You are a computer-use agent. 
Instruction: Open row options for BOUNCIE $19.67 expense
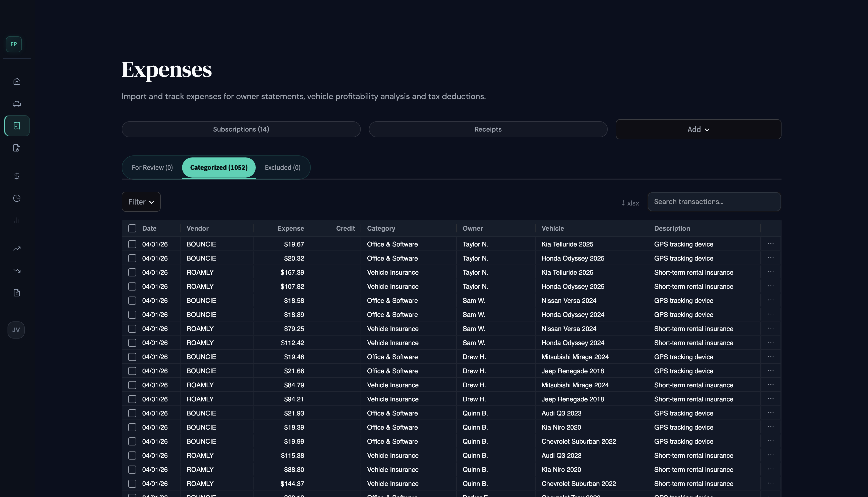[770, 244]
